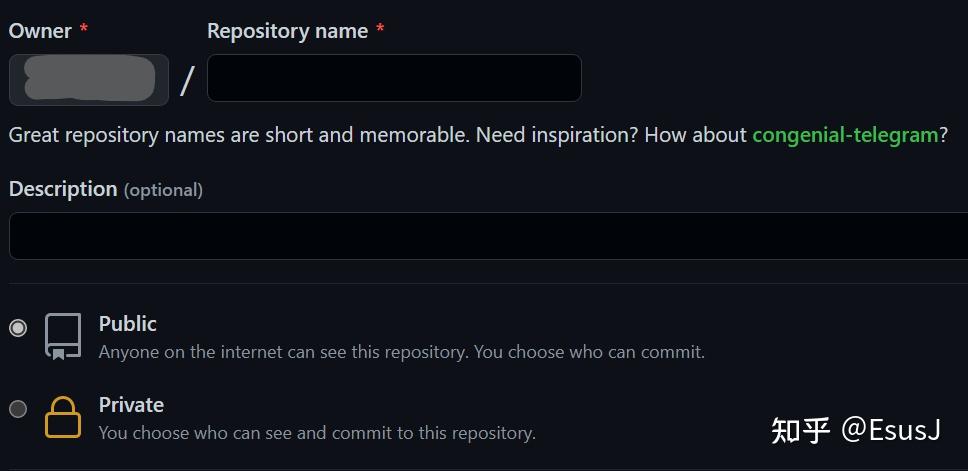968x471 pixels.
Task: Select the Private radio button
Action: 18,409
